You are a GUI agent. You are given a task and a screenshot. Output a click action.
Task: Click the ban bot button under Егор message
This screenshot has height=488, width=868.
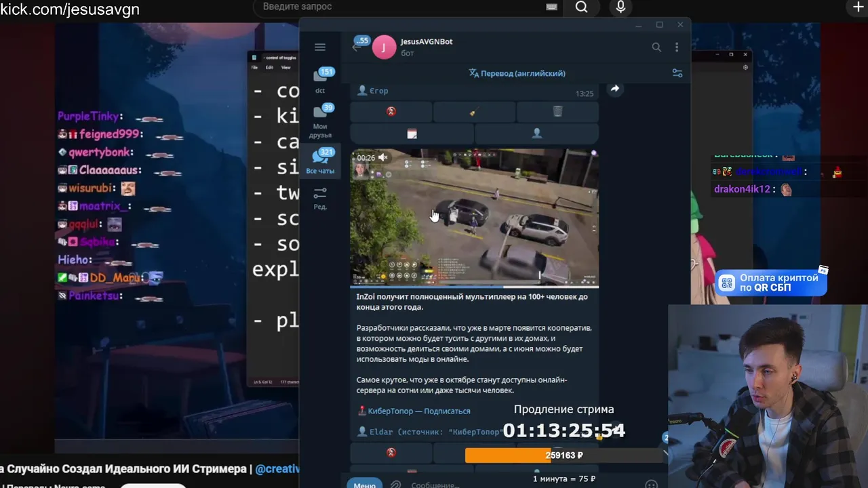coord(391,112)
